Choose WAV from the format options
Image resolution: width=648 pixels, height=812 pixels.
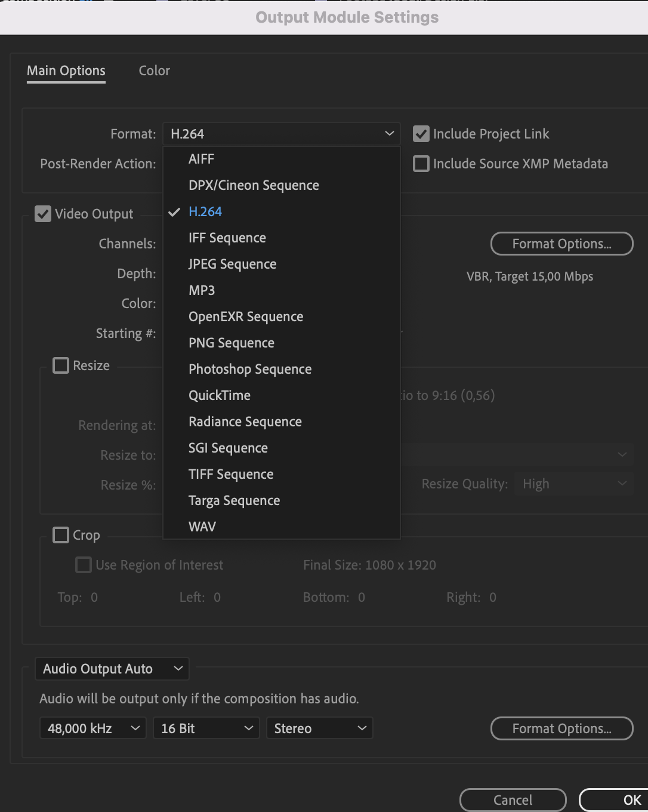click(202, 527)
